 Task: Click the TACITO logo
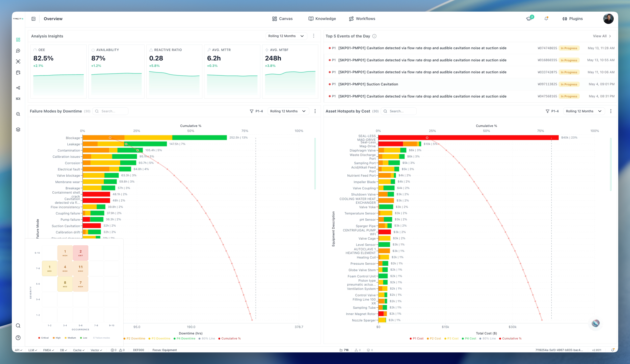point(18,19)
